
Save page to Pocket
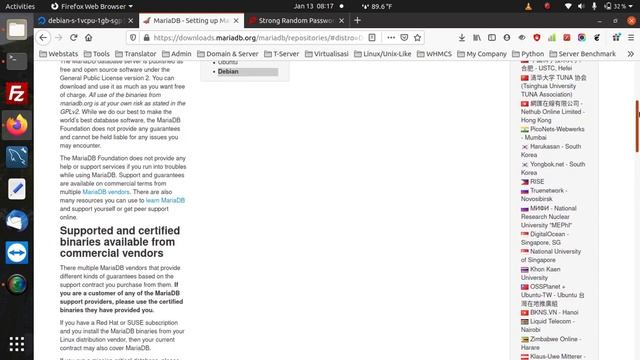404,38
